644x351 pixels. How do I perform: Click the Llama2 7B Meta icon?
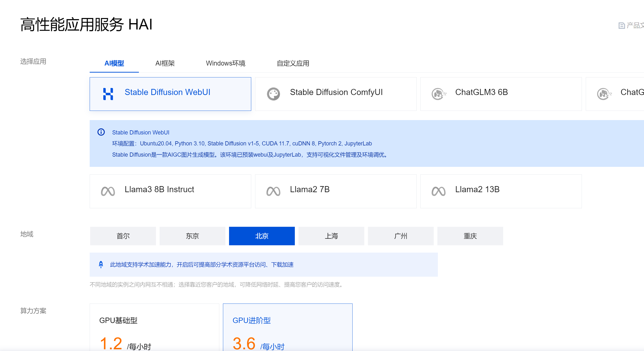273,191
